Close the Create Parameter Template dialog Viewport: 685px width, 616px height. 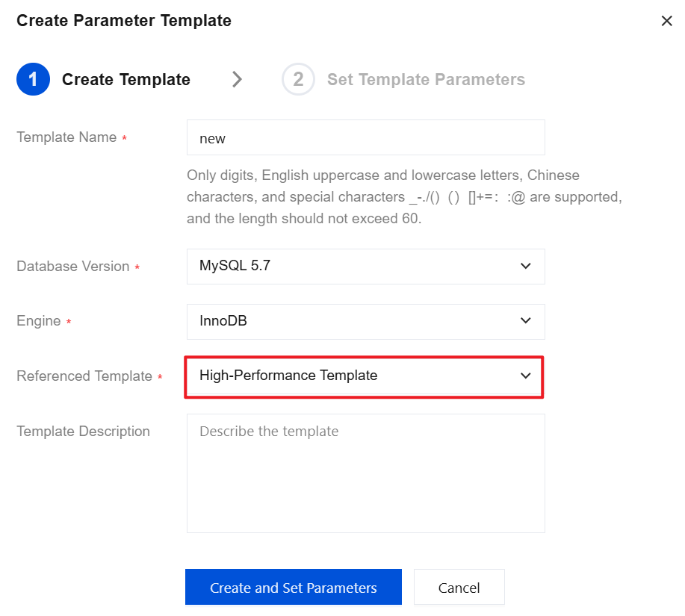point(666,21)
